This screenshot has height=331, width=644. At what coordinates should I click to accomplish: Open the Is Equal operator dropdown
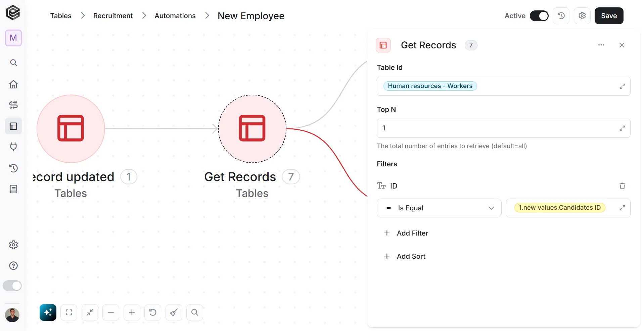pos(439,208)
